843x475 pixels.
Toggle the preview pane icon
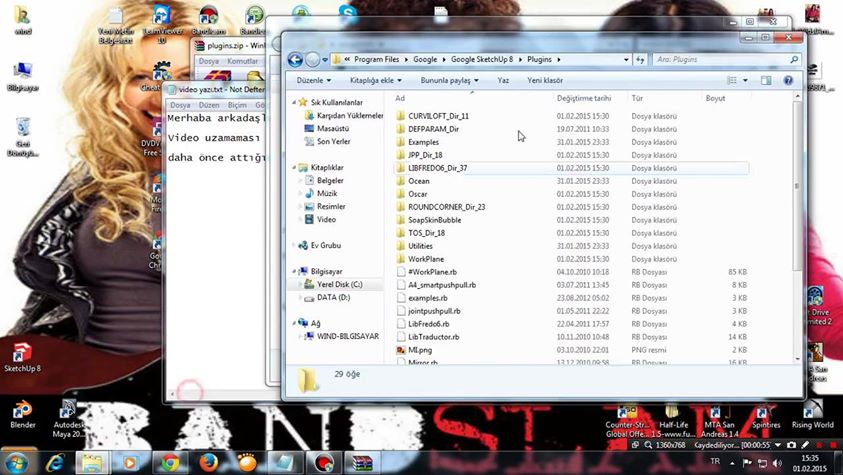[x=766, y=80]
